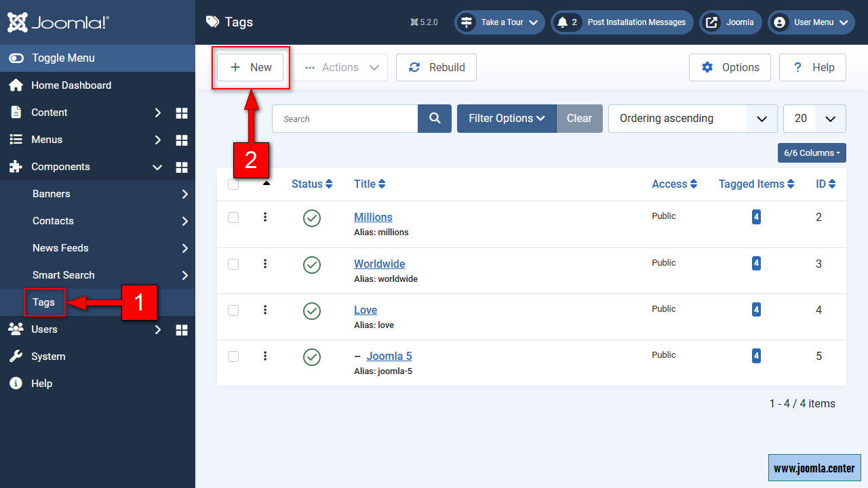Click the Help toolbar button
This screenshot has height=488, width=868.
812,68
